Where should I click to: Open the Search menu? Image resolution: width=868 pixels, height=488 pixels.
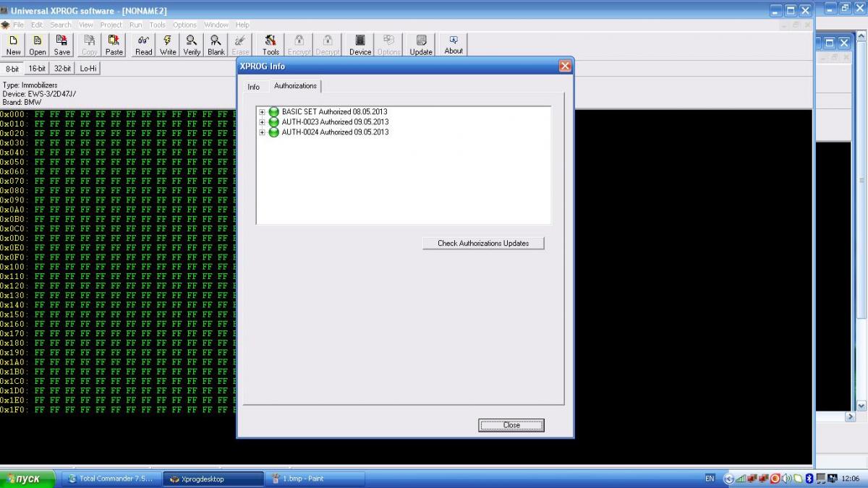(x=61, y=25)
